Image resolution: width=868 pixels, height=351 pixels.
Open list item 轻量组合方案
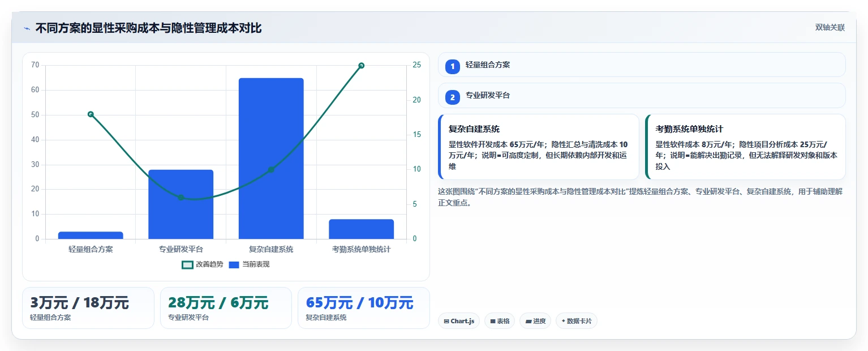[x=642, y=65]
